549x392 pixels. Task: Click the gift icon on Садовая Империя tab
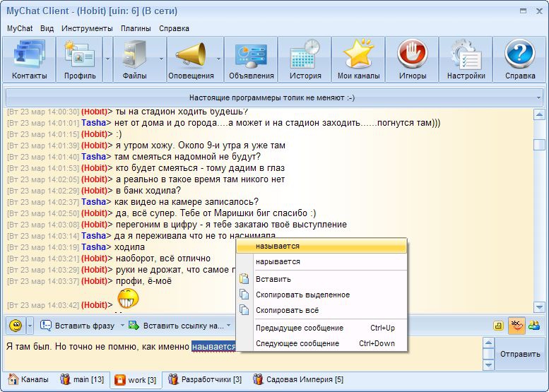[x=258, y=379]
